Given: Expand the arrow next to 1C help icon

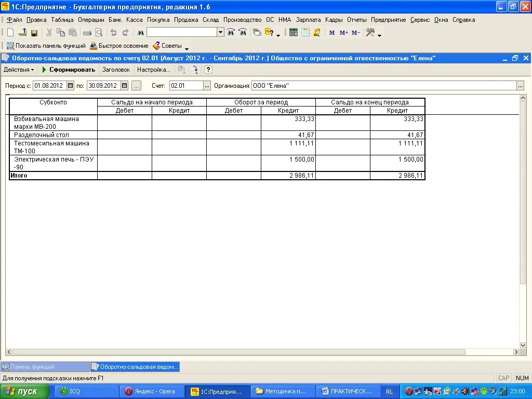Looking at the screenshot, I should point(278,35).
